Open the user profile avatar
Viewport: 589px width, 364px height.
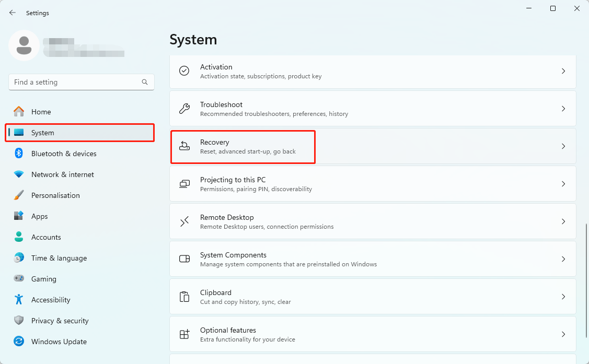24,45
